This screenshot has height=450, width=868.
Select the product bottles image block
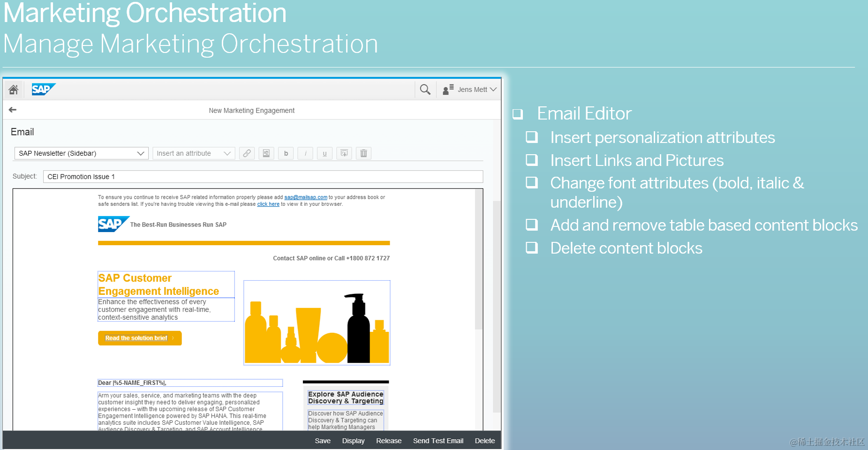pos(317,322)
